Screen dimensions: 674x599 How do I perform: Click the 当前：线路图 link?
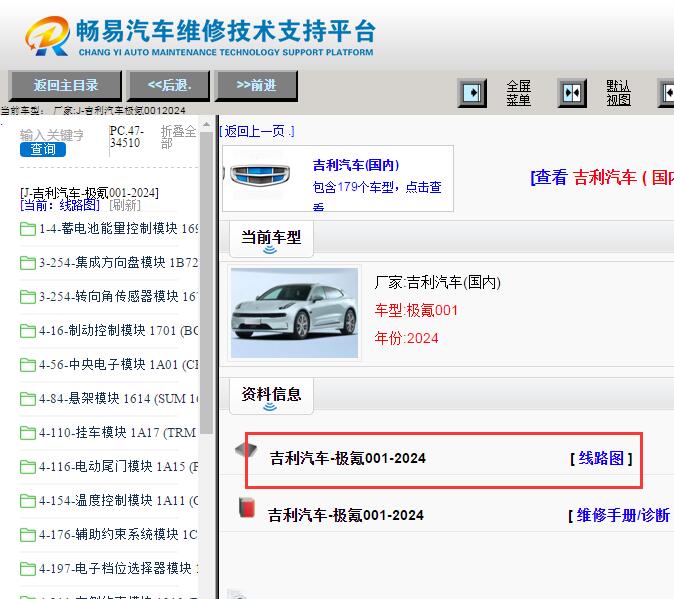(60, 205)
